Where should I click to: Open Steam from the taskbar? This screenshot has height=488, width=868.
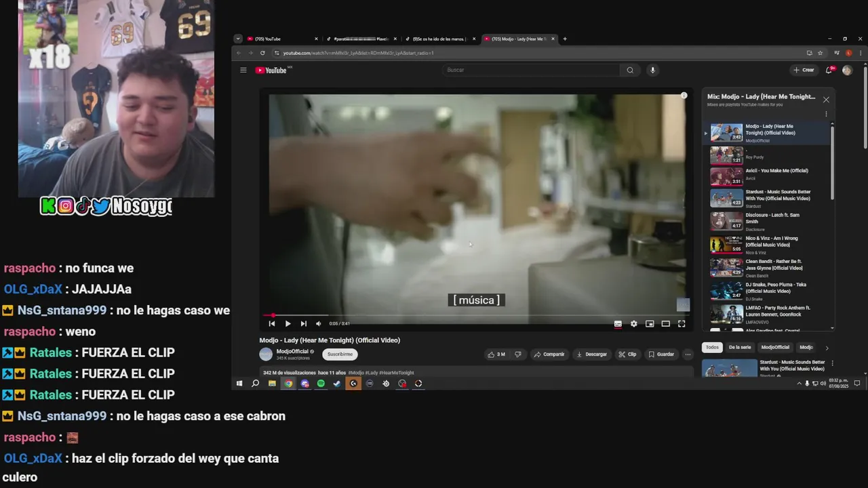pyautogui.click(x=337, y=384)
